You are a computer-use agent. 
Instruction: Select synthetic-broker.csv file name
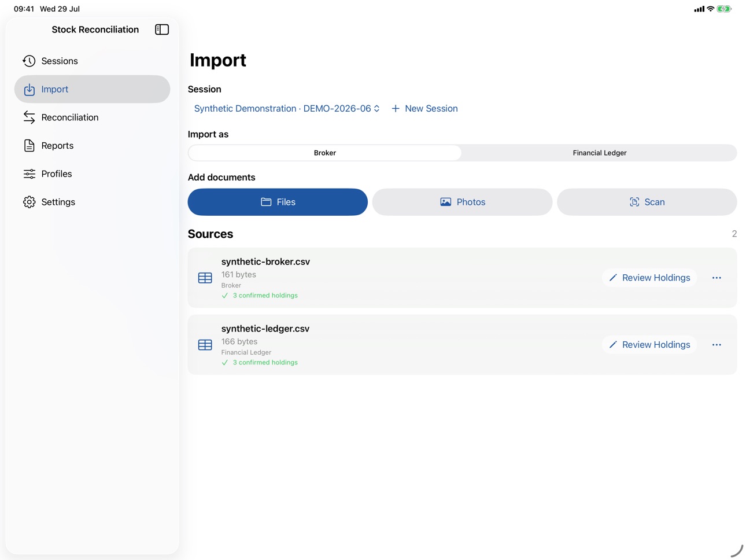point(265,261)
